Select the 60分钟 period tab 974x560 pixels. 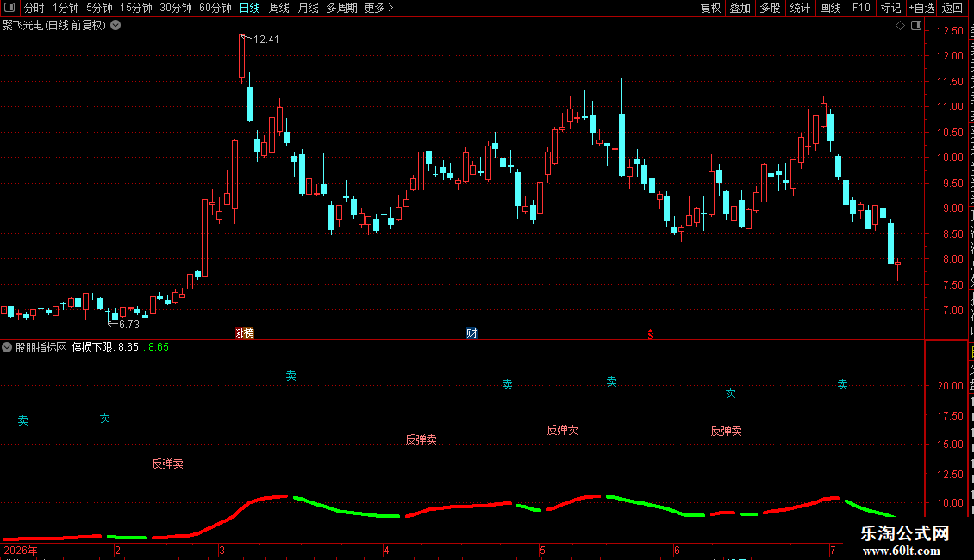215,8
